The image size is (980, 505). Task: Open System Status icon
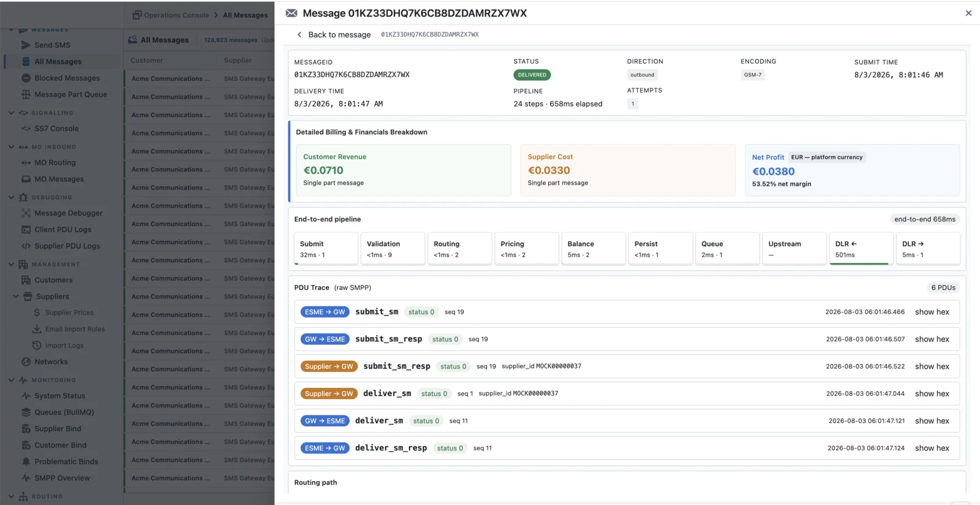pyautogui.click(x=26, y=396)
